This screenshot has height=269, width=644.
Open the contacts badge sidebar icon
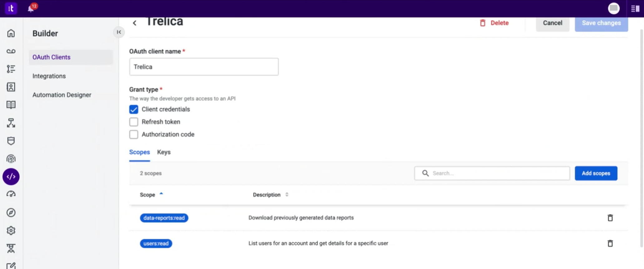click(11, 87)
